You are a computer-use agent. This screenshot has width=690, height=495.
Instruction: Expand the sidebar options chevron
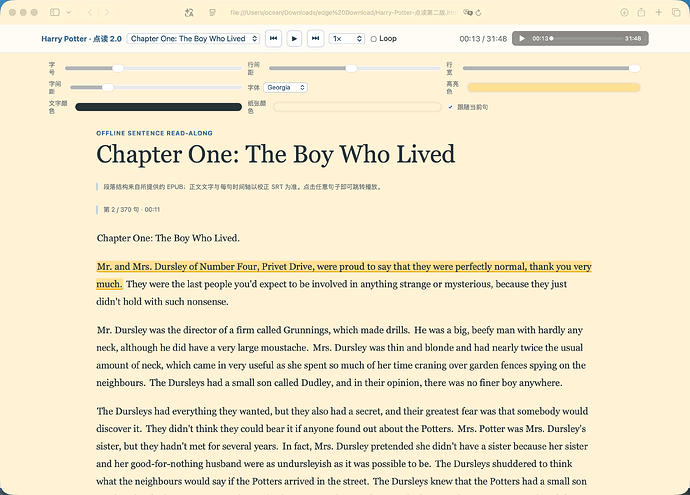click(x=69, y=12)
